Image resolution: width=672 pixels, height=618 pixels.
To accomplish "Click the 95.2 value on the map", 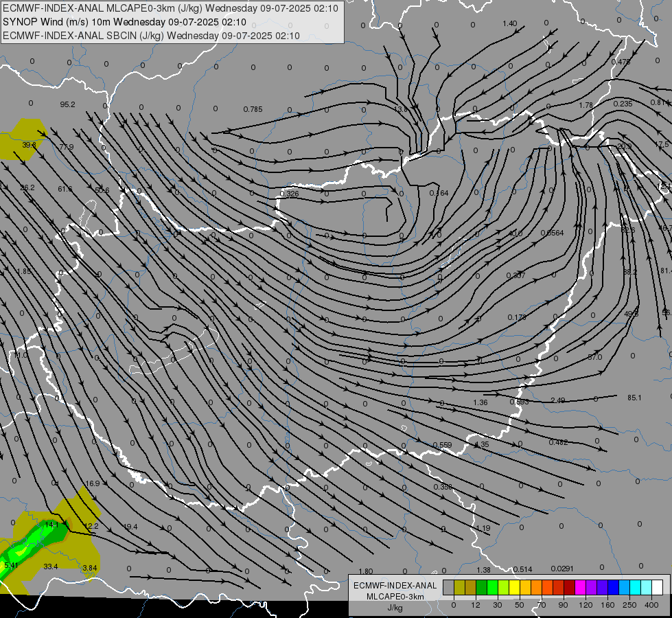I will 68,104.
